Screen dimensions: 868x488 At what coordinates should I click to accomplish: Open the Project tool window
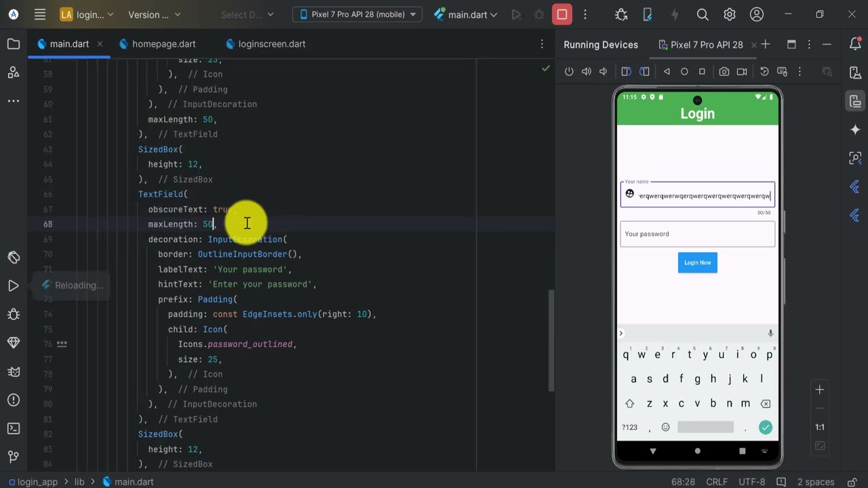click(14, 44)
